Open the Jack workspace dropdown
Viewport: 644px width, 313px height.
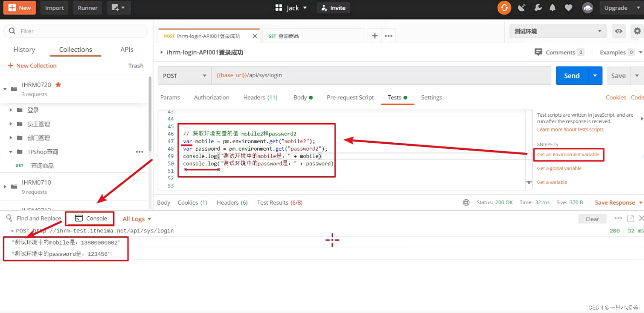click(x=297, y=8)
